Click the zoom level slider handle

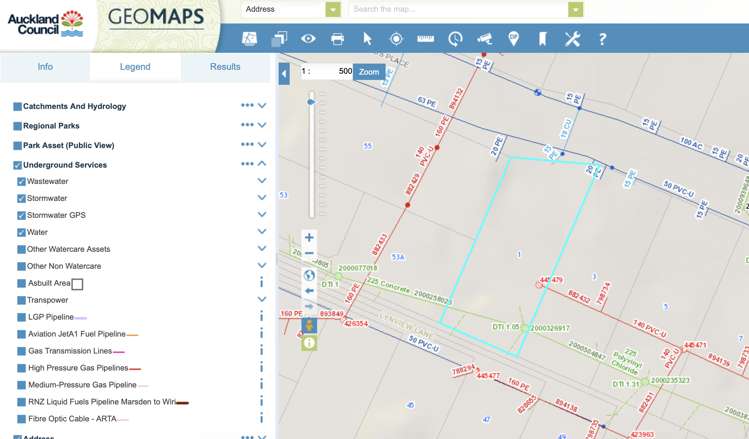tap(311, 102)
